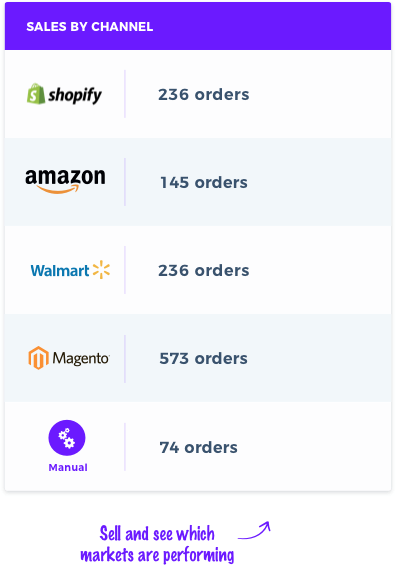396x565 pixels.
Task: Click the Magento wordmark text
Action: 81,359
